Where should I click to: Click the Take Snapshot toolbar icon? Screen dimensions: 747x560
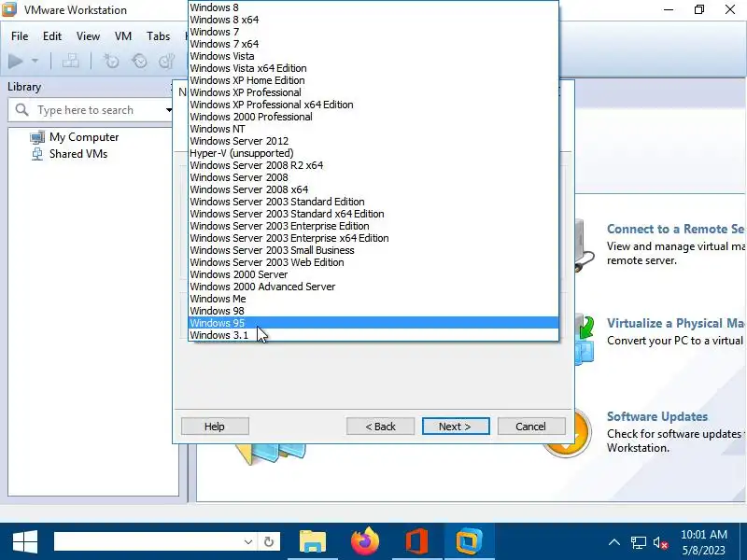tap(111, 61)
